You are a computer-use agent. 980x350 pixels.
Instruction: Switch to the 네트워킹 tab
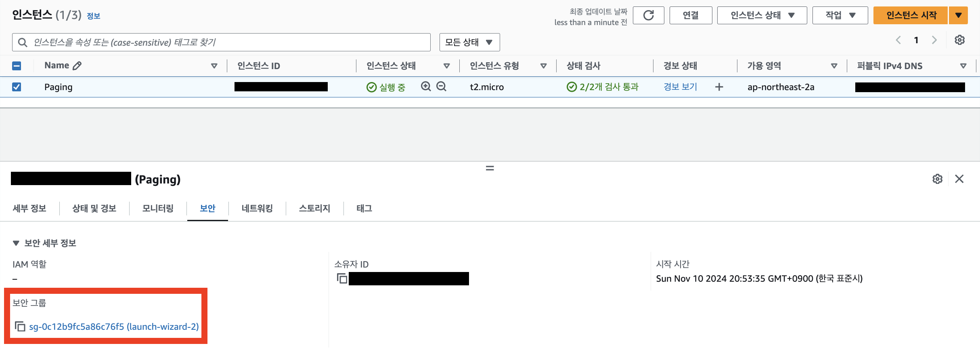tap(257, 209)
